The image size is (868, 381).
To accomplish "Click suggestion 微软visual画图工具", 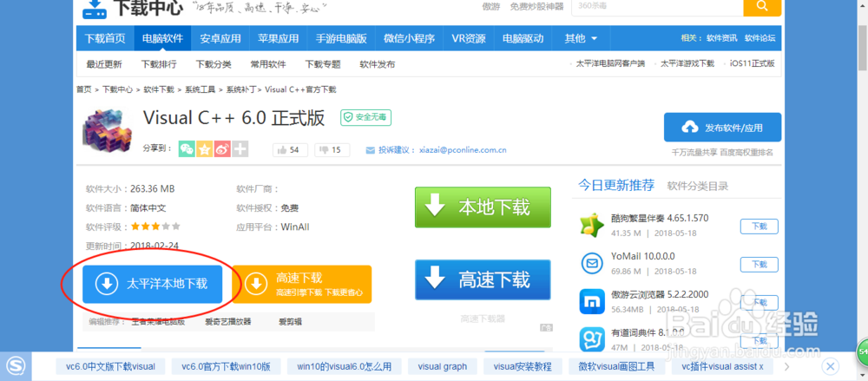I will click(x=617, y=366).
